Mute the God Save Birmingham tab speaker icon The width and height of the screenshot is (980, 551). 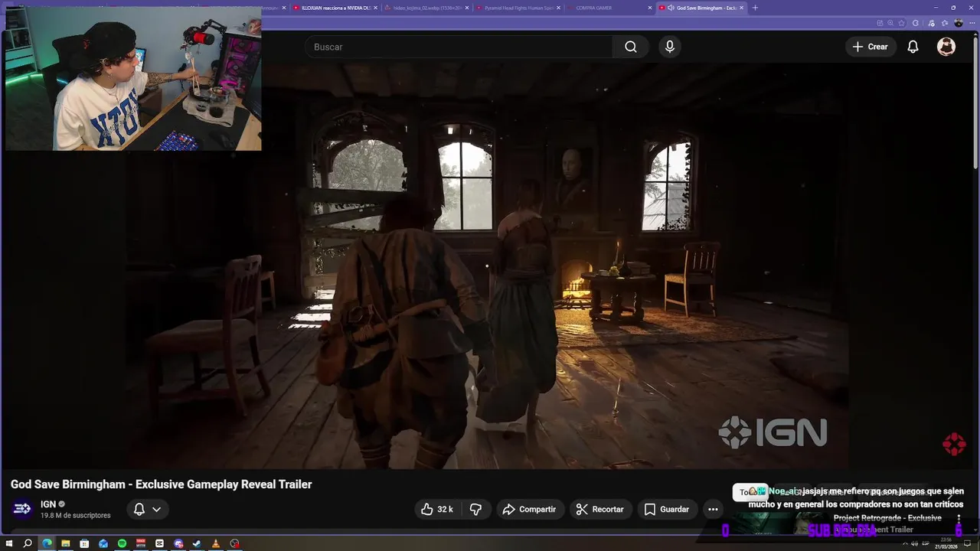pos(671,8)
